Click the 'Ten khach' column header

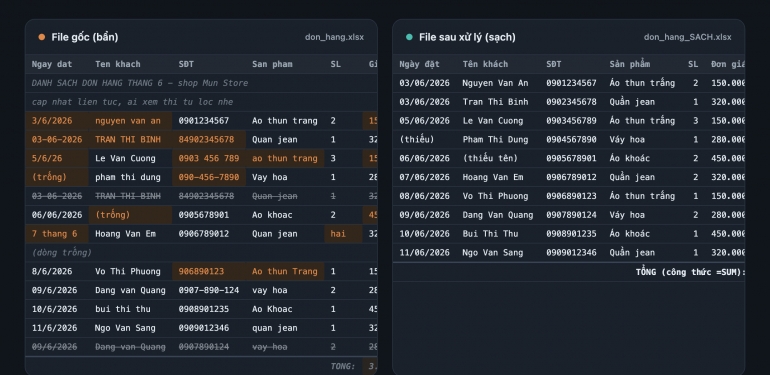click(x=118, y=64)
